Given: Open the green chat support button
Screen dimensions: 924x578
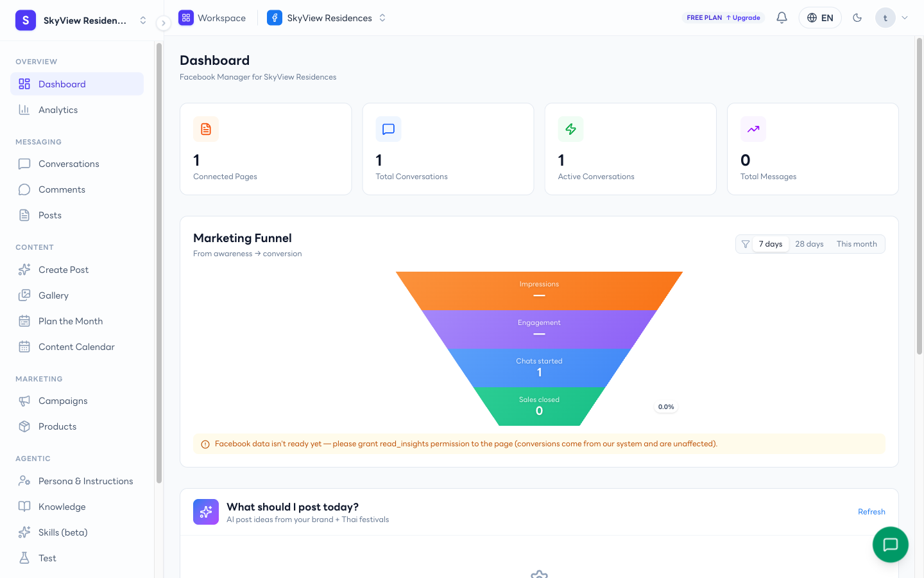Looking at the screenshot, I should click(891, 545).
